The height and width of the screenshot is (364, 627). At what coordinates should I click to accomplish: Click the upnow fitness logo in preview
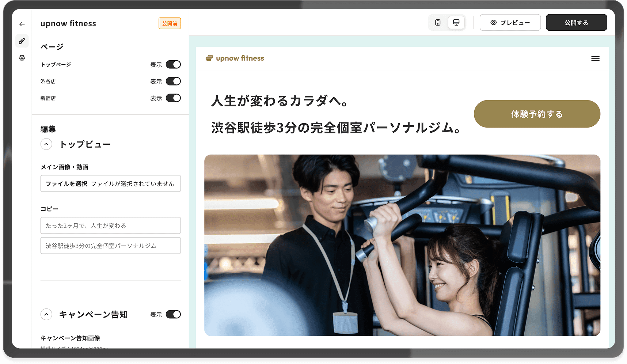click(235, 58)
